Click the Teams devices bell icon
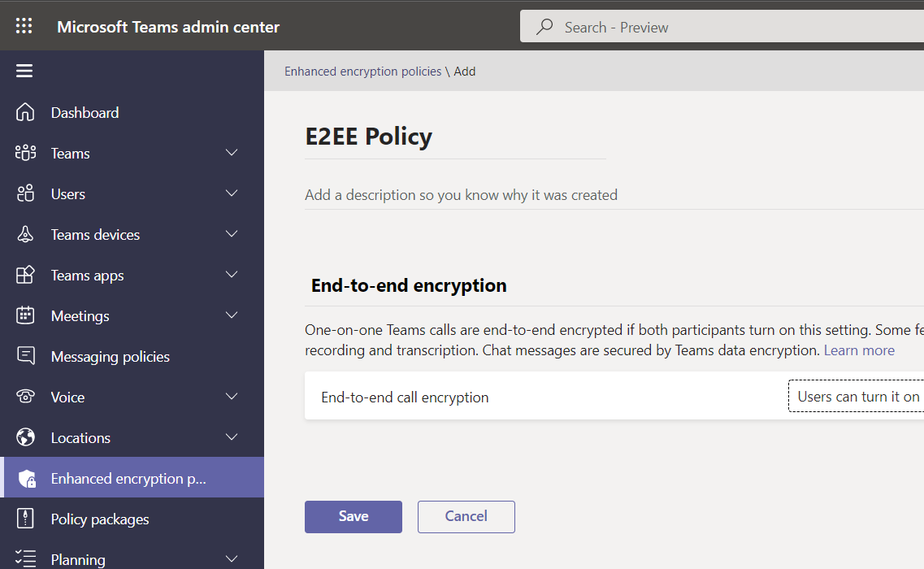Screen dimensions: 924x569 pyautogui.click(x=26, y=234)
